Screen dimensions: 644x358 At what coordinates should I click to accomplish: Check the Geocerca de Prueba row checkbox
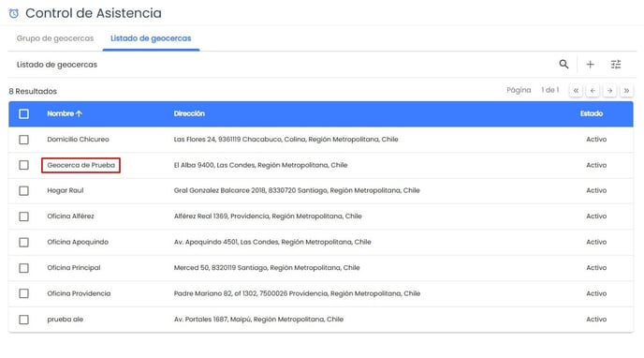(23, 165)
